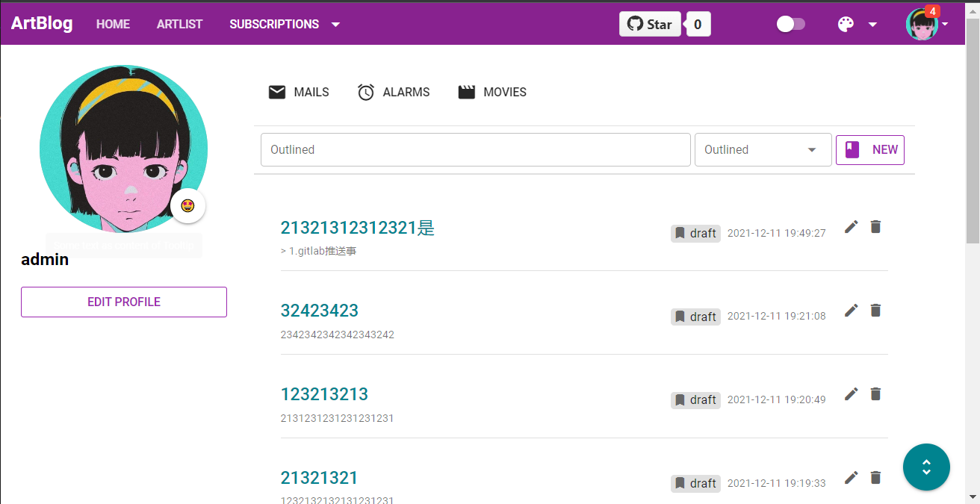Click timestamp 2021-12-11 19:19:33
Image resolution: width=980 pixels, height=504 pixels.
pyautogui.click(x=777, y=483)
